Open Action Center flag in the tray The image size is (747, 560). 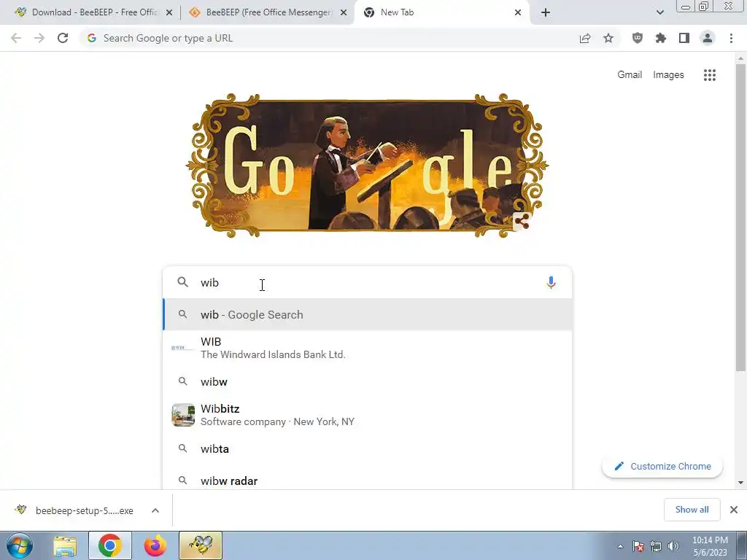(638, 546)
